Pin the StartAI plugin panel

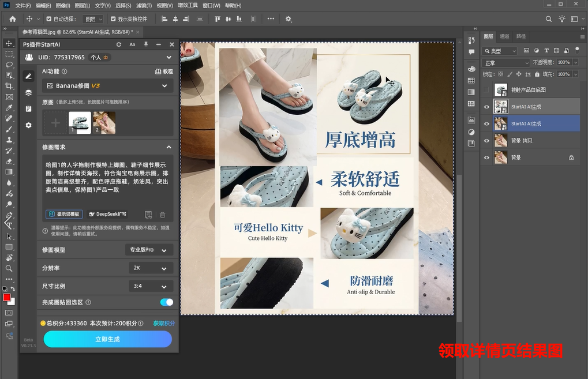tap(146, 44)
